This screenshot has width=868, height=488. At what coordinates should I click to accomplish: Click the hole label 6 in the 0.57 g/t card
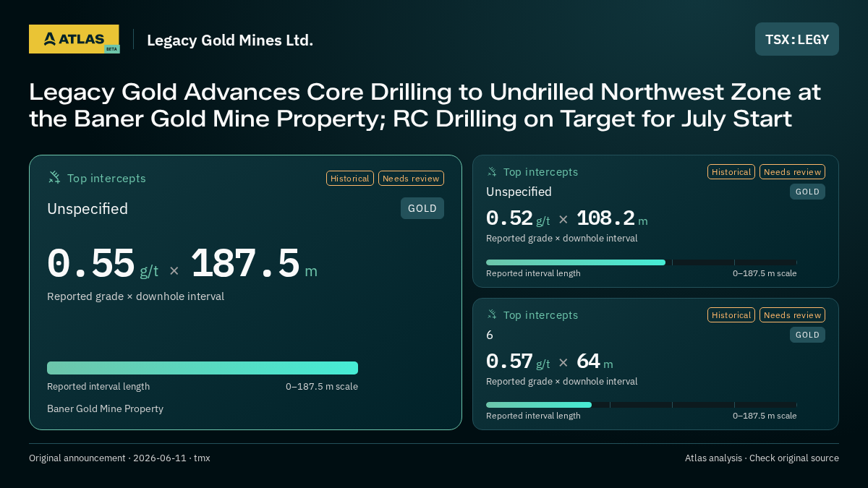[490, 335]
